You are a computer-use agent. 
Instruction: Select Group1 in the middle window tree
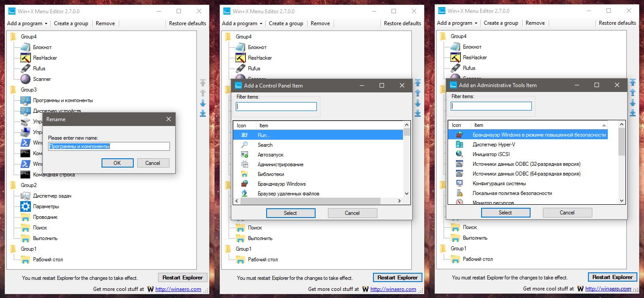click(244, 249)
